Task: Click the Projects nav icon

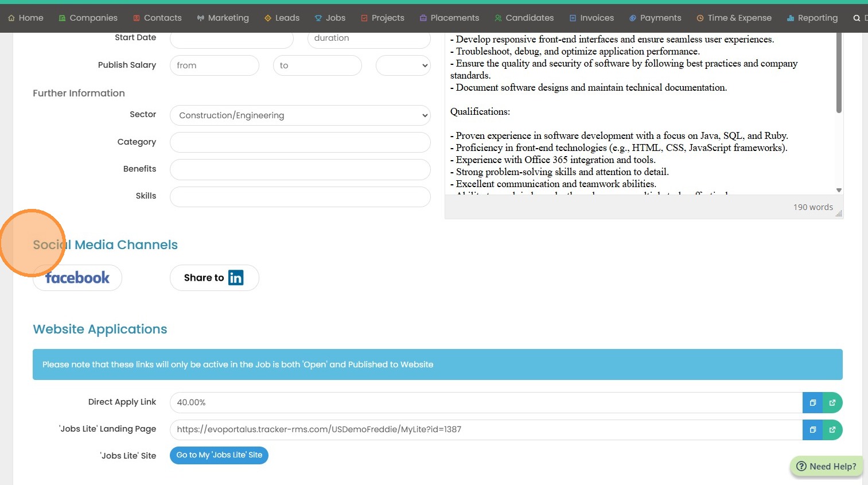Action: (364, 18)
